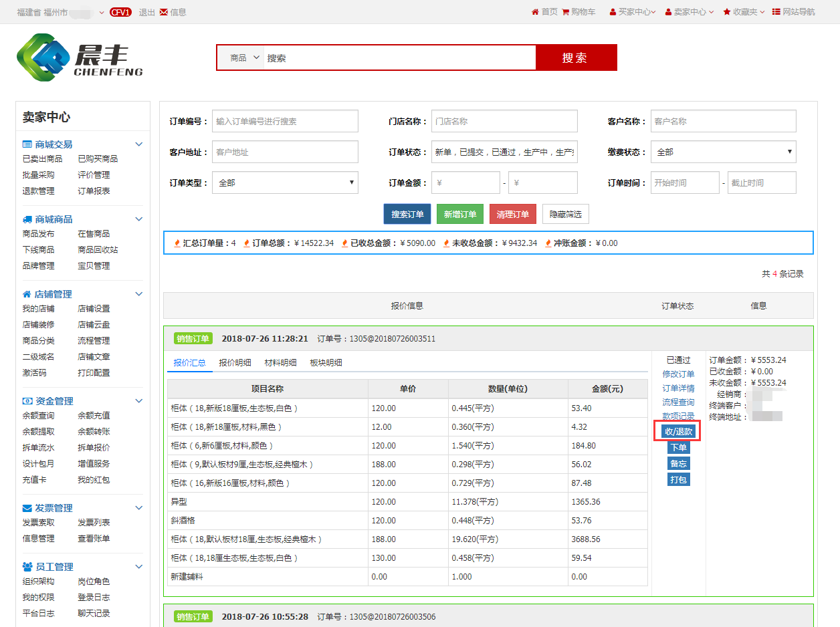
Task: Open site navigation grid icon
Action: coord(776,12)
